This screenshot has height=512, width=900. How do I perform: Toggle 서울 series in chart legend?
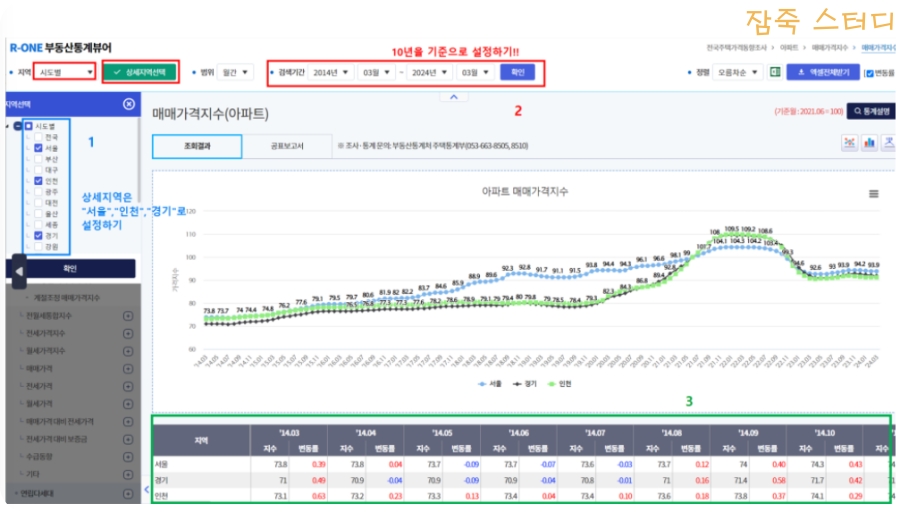(490, 384)
